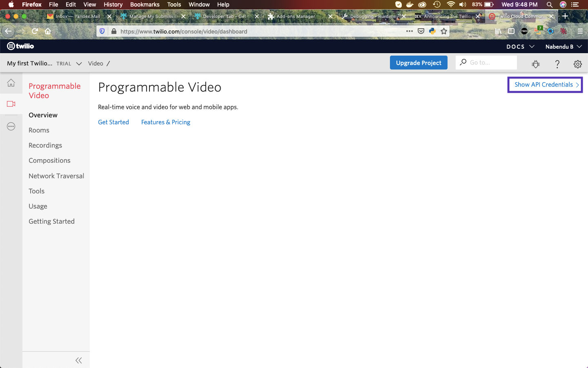Save page to Pocket icon
Screen dimensions: 588x368
421,31
